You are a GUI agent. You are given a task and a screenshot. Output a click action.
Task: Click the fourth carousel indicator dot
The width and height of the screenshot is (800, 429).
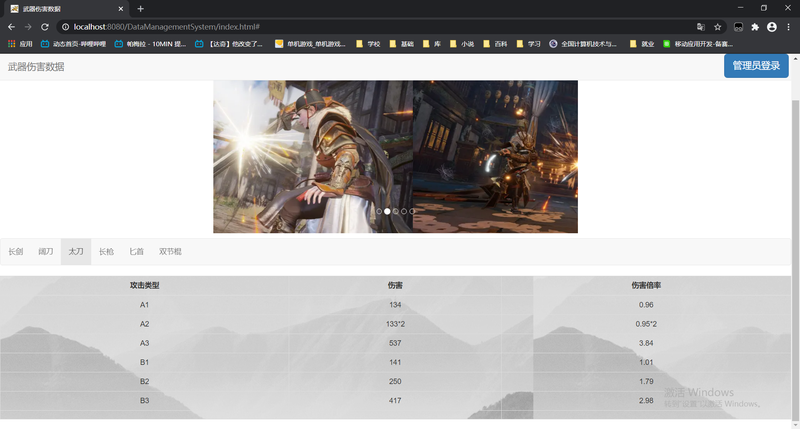click(404, 211)
